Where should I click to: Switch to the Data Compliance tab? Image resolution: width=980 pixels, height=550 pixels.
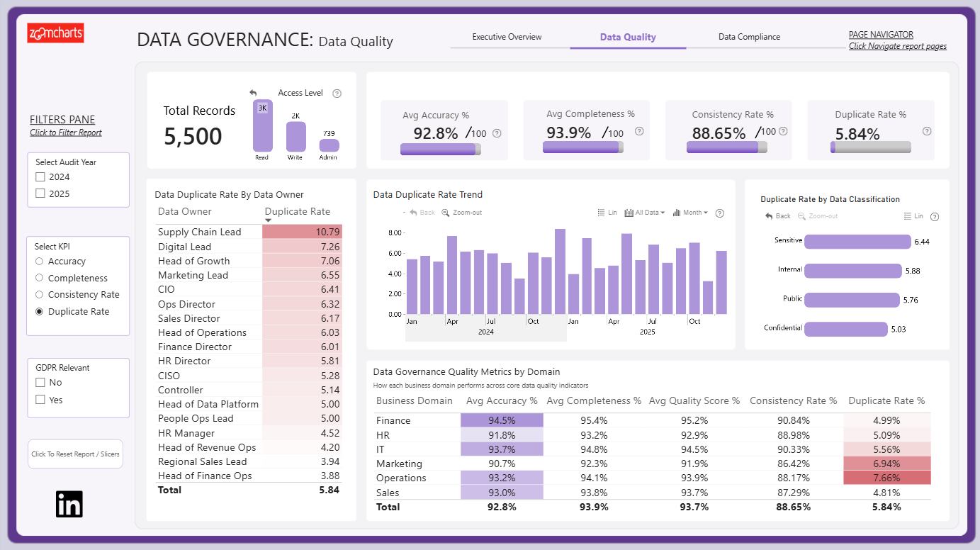pyautogui.click(x=749, y=37)
